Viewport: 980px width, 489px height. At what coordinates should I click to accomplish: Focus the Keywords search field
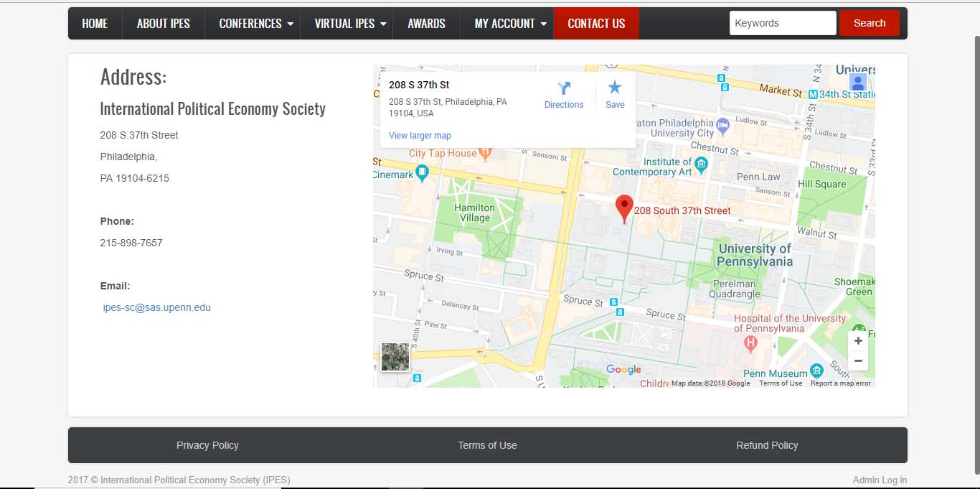(x=783, y=23)
